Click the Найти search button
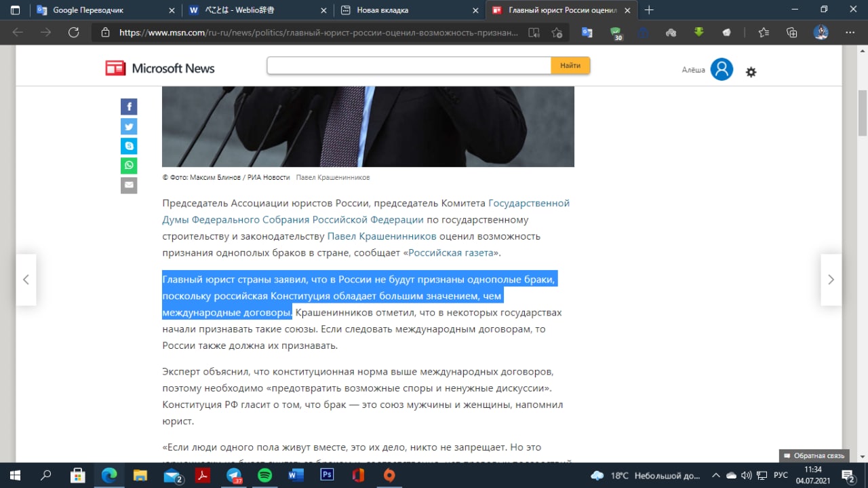The height and width of the screenshot is (488, 868). tap(570, 66)
